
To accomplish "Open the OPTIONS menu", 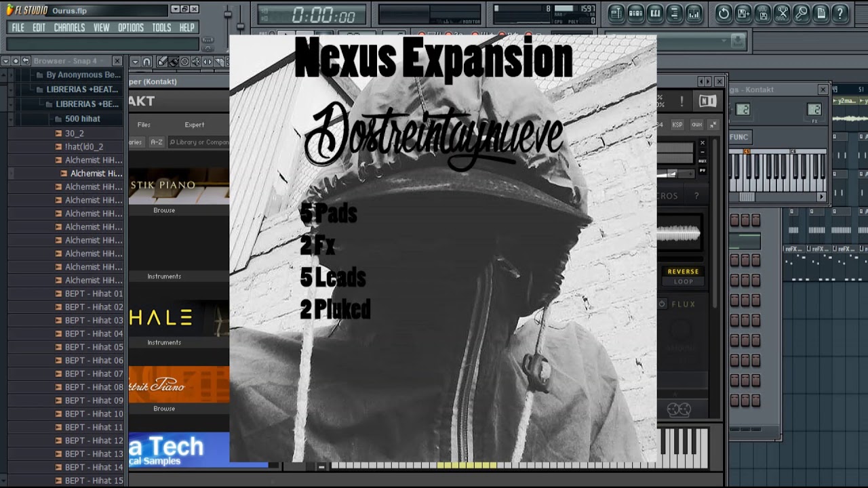I will pyautogui.click(x=131, y=28).
